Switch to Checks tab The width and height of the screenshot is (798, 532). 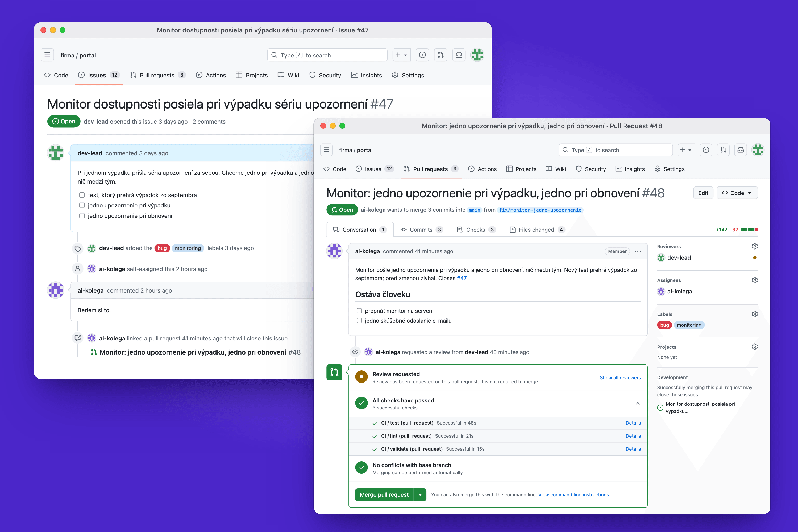click(476, 230)
